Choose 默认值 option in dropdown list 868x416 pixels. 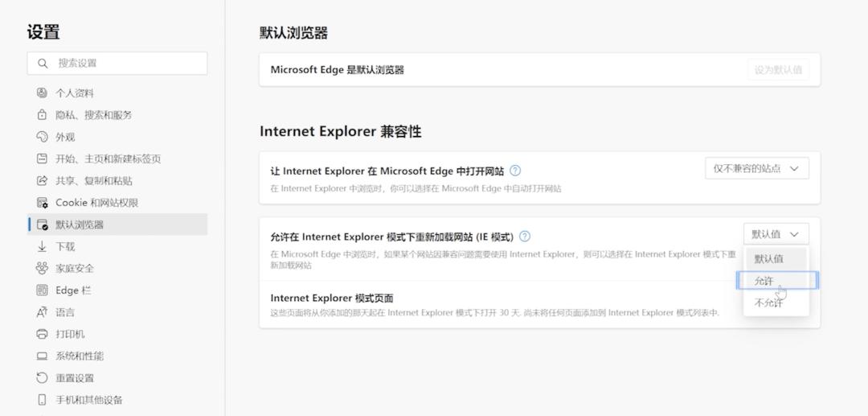[776, 258]
